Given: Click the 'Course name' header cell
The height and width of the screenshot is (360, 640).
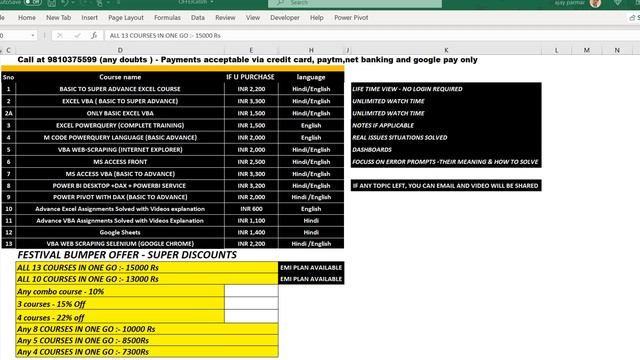Looking at the screenshot, I should [x=120, y=77].
